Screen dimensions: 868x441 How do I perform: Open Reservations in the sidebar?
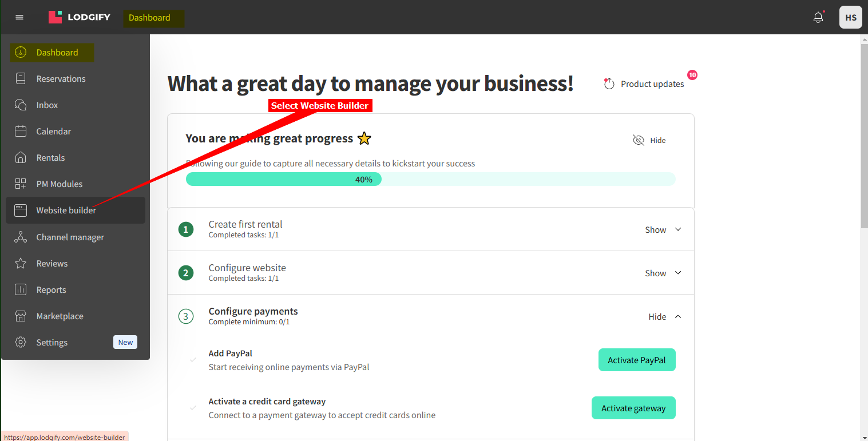[x=61, y=79]
